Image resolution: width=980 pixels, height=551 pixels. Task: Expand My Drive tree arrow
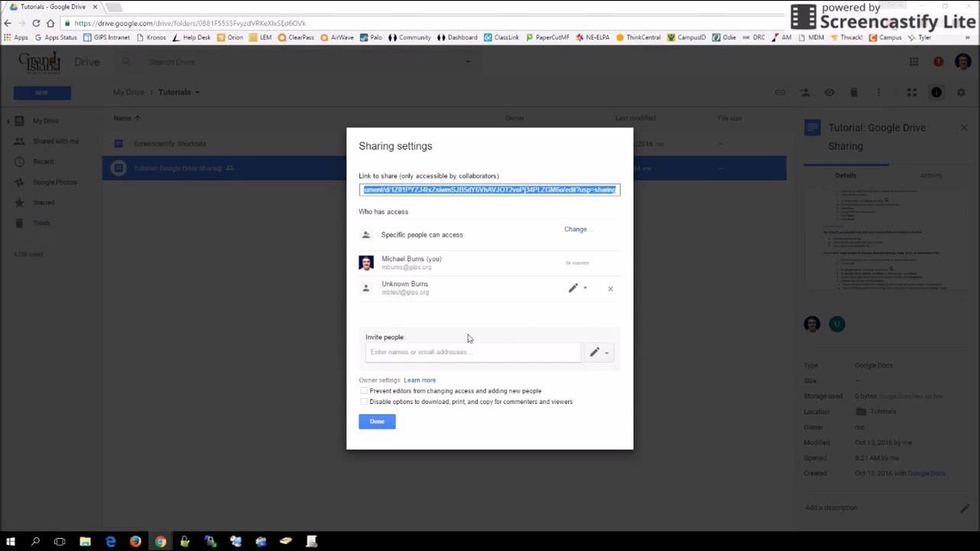(8, 121)
